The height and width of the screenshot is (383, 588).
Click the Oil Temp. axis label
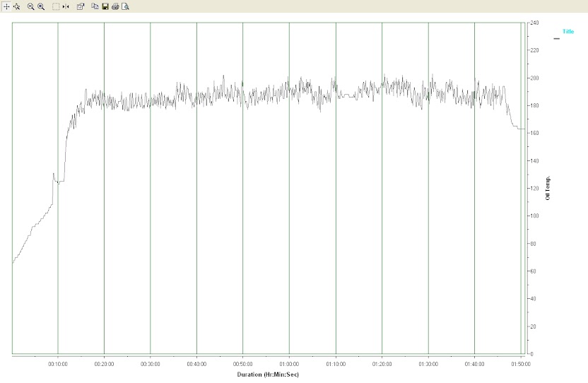coord(548,188)
